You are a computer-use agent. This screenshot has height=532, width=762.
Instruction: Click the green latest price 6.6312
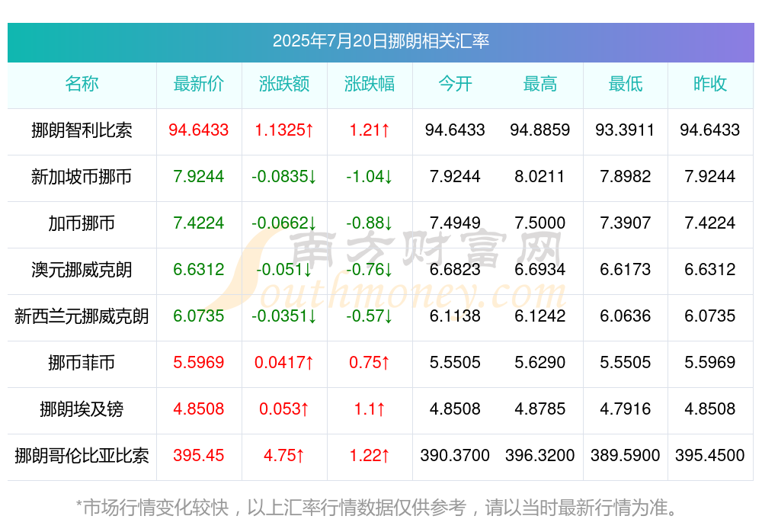coord(199,269)
